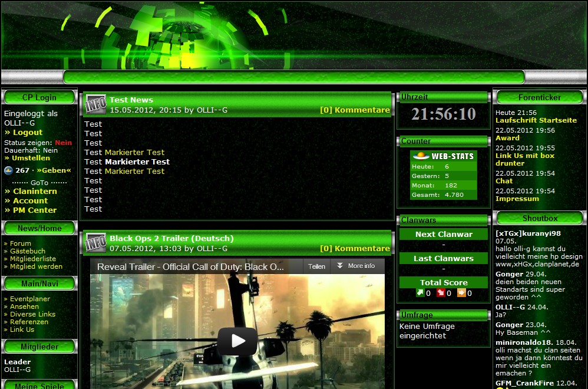Open the Clanintern page
Screen dimensions: 588x389
coord(35,192)
